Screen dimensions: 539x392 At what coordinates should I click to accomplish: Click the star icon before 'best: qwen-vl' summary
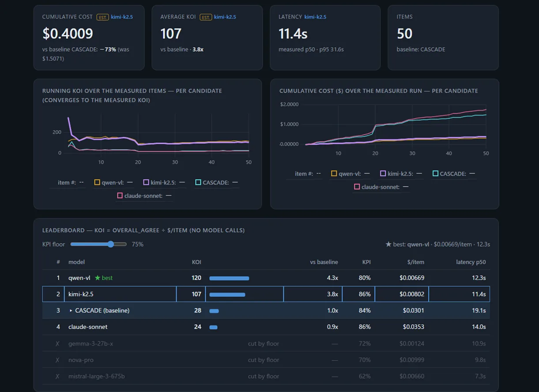pyautogui.click(x=388, y=244)
